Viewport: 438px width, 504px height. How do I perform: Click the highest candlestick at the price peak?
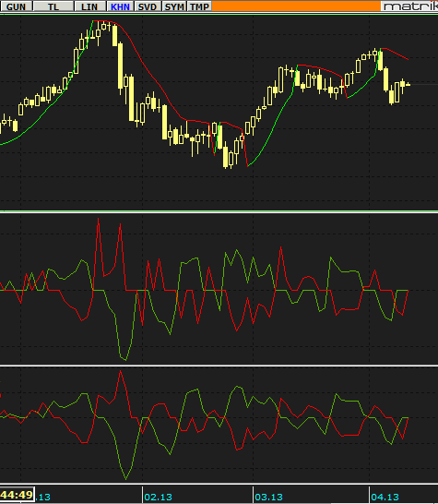(x=104, y=27)
